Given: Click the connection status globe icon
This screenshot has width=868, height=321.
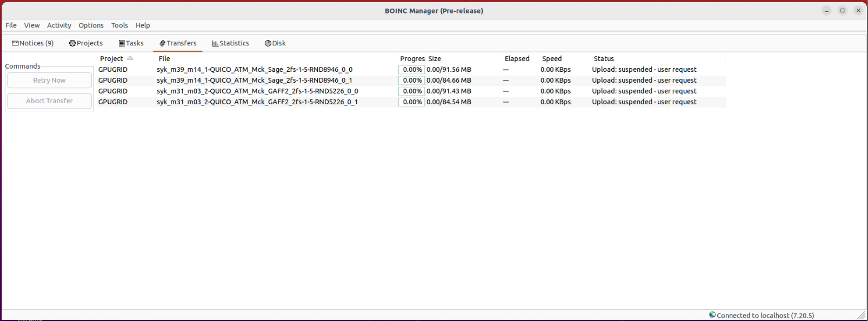Looking at the screenshot, I should [x=712, y=315].
